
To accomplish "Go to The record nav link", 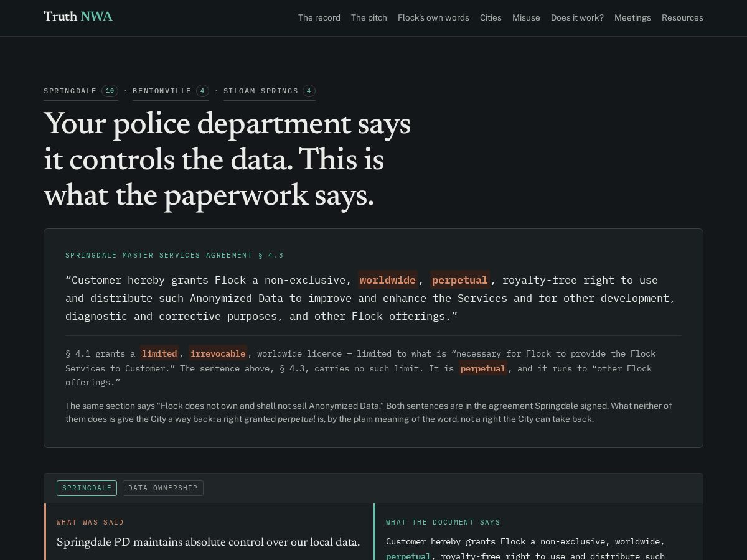I will coord(319,17).
